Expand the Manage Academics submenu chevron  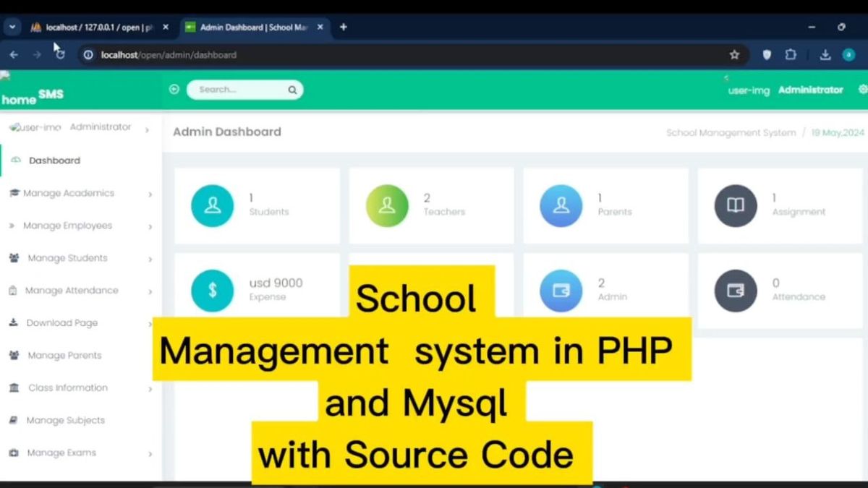pos(151,193)
